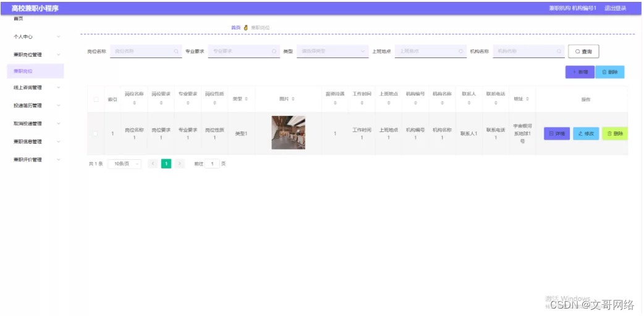Click 修改 button in row 1

click(x=586, y=133)
